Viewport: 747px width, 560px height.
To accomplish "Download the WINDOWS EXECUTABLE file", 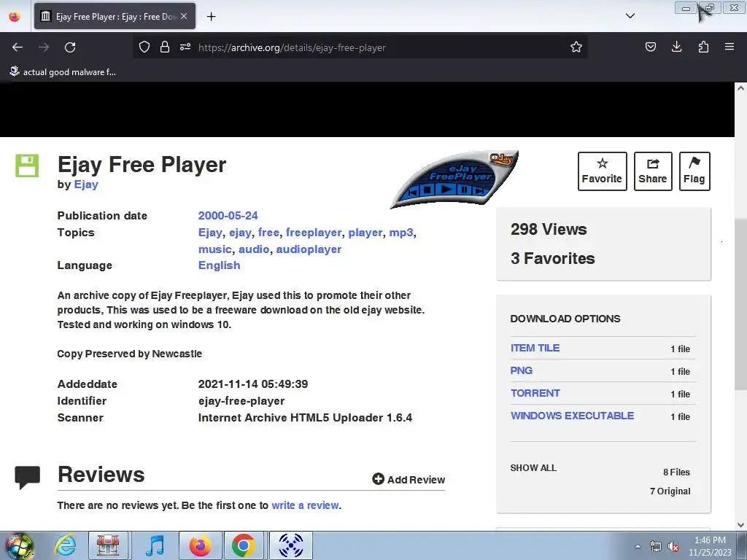I will coord(572,416).
